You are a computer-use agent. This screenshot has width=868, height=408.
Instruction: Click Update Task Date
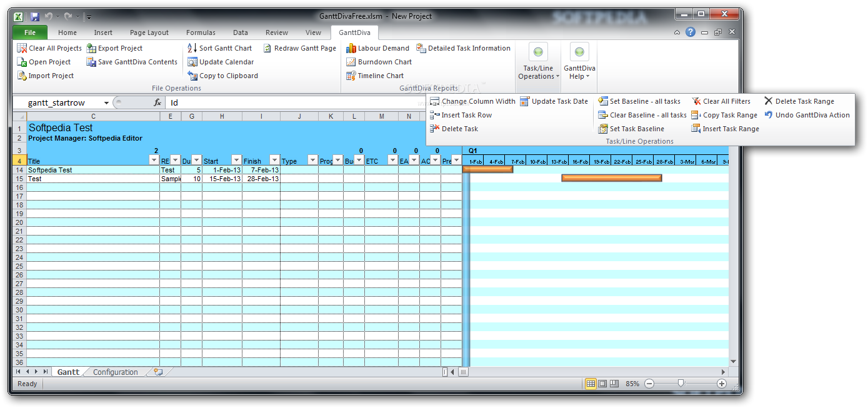click(x=554, y=101)
